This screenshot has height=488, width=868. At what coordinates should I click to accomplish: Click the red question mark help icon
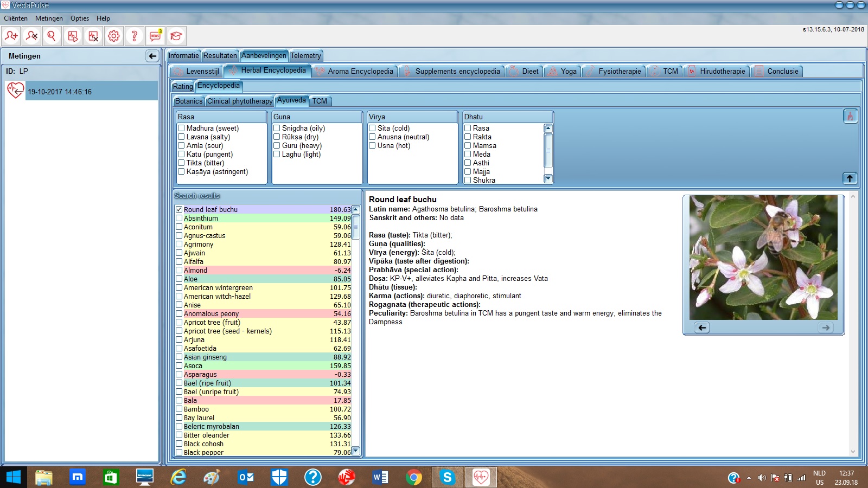(x=135, y=36)
